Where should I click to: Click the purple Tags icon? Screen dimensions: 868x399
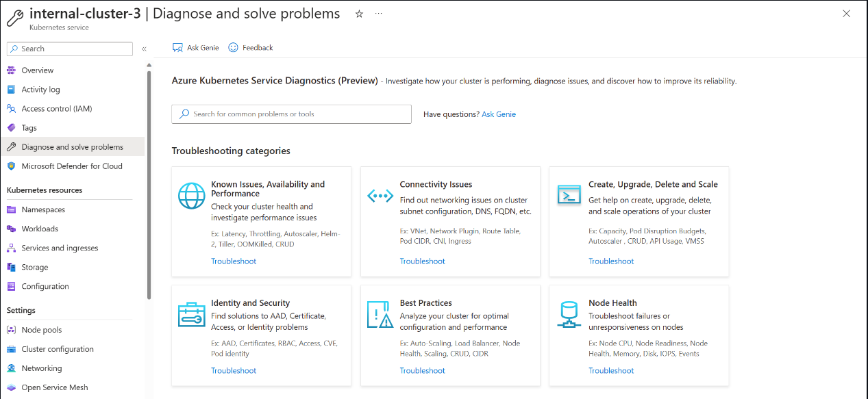click(11, 128)
